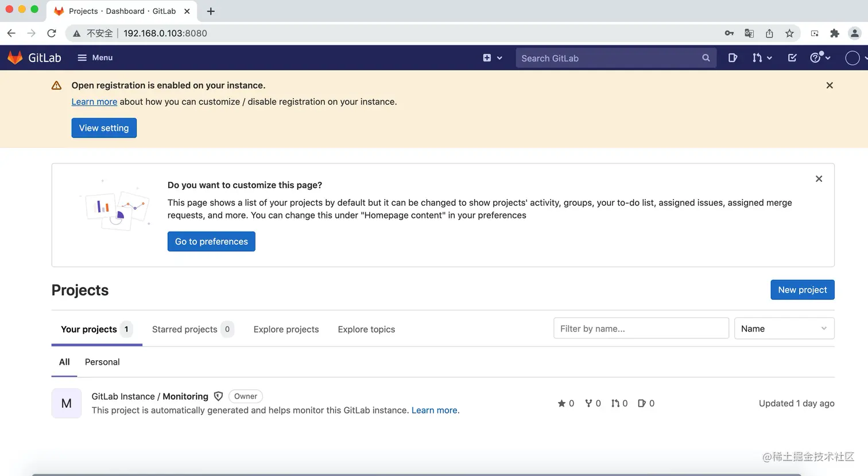Close the Projects Dashboard GitLab tab
The height and width of the screenshot is (476, 868).
coord(187,11)
